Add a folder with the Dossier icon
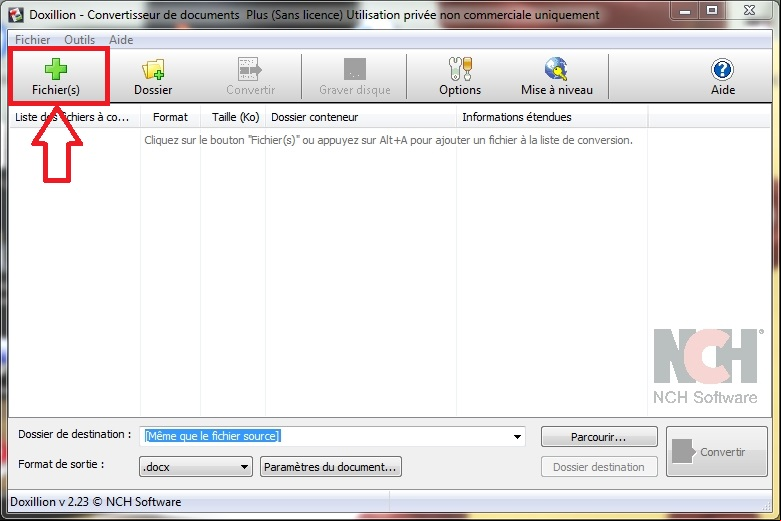The width and height of the screenshot is (781, 521). pyautogui.click(x=153, y=76)
